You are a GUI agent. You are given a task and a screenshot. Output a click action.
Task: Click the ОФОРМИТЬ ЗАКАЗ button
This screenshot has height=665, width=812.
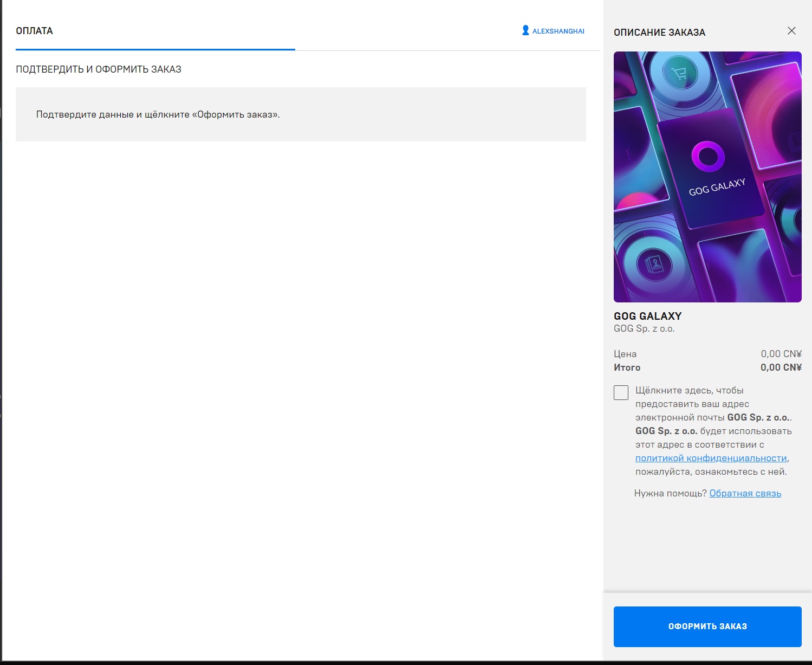tap(707, 627)
